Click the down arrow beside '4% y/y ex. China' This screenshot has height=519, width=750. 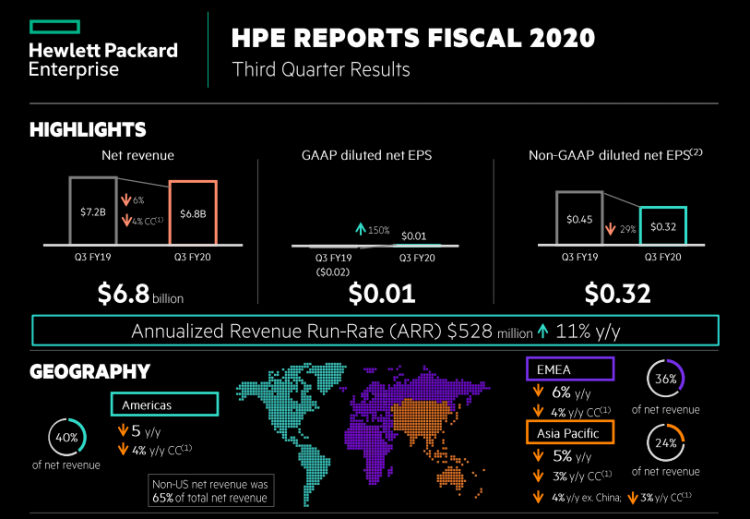click(539, 497)
